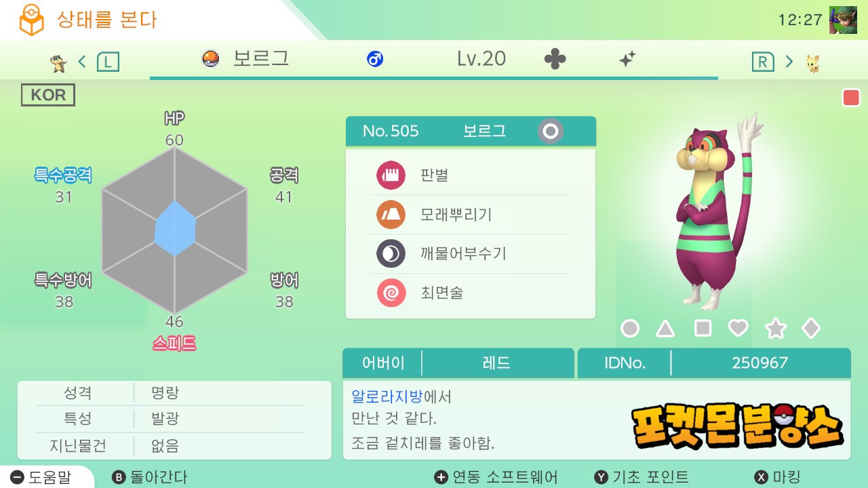The height and width of the screenshot is (488, 868).
Task: Pick the 최면술 psychic move icon
Action: [391, 293]
